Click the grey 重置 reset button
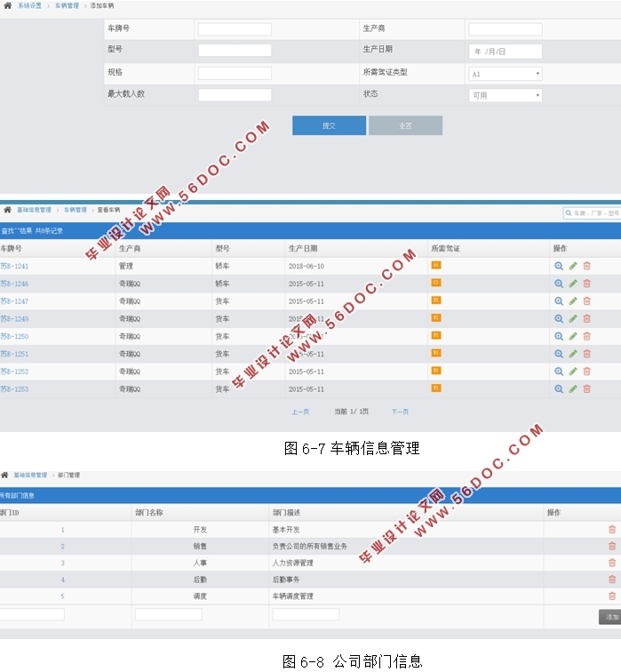The image size is (621, 672). tap(406, 125)
